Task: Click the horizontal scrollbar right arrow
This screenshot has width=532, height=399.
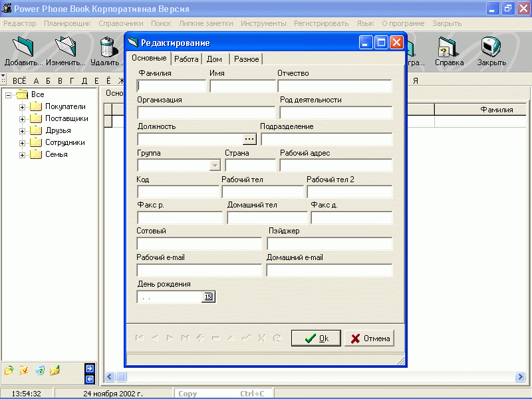Action: pos(520,376)
